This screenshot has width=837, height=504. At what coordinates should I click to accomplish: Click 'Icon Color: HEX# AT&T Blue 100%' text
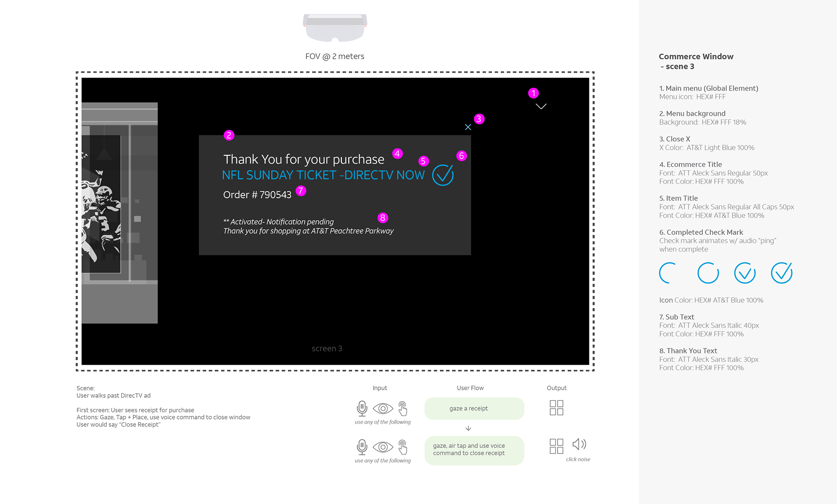coord(711,300)
